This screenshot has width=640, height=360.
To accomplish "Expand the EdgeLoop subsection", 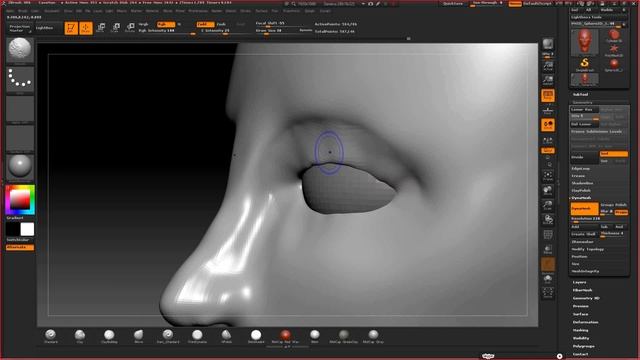I will [x=581, y=169].
